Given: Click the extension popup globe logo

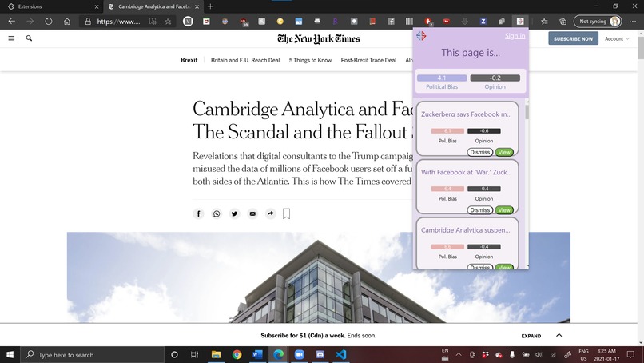Looking at the screenshot, I should [x=421, y=36].
